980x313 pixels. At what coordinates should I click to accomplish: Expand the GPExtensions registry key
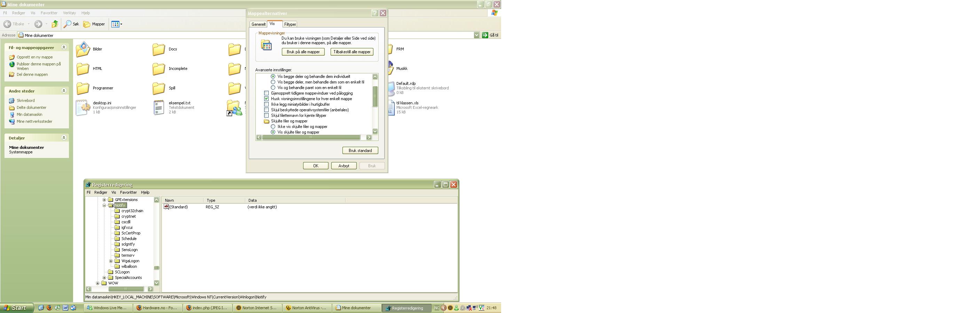pos(104,200)
